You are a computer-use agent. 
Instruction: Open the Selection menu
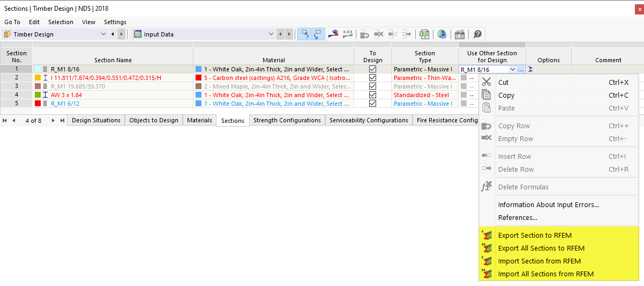tap(61, 22)
